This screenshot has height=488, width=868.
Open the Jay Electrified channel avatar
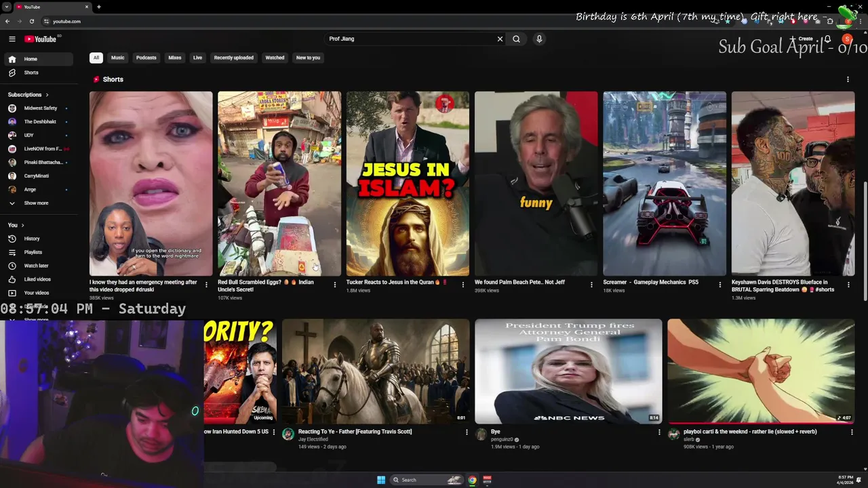288,434
